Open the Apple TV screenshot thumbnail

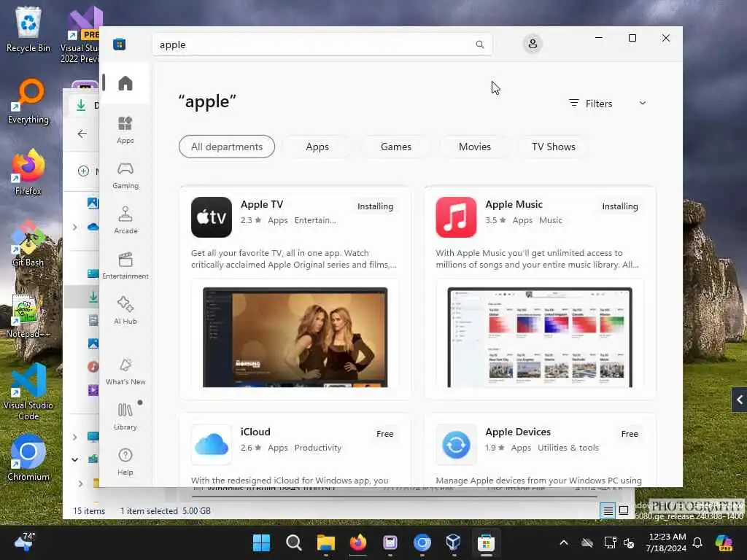[295, 337]
